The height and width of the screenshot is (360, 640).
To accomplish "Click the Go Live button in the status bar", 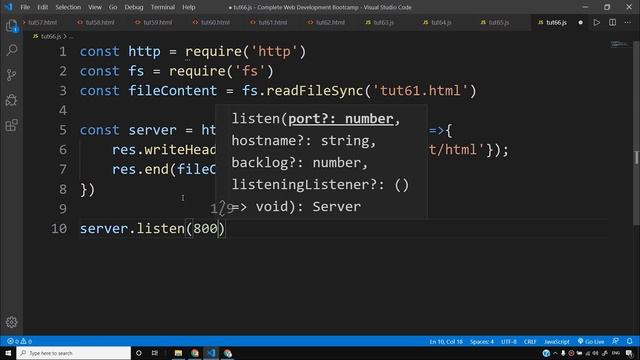I will tap(591, 341).
